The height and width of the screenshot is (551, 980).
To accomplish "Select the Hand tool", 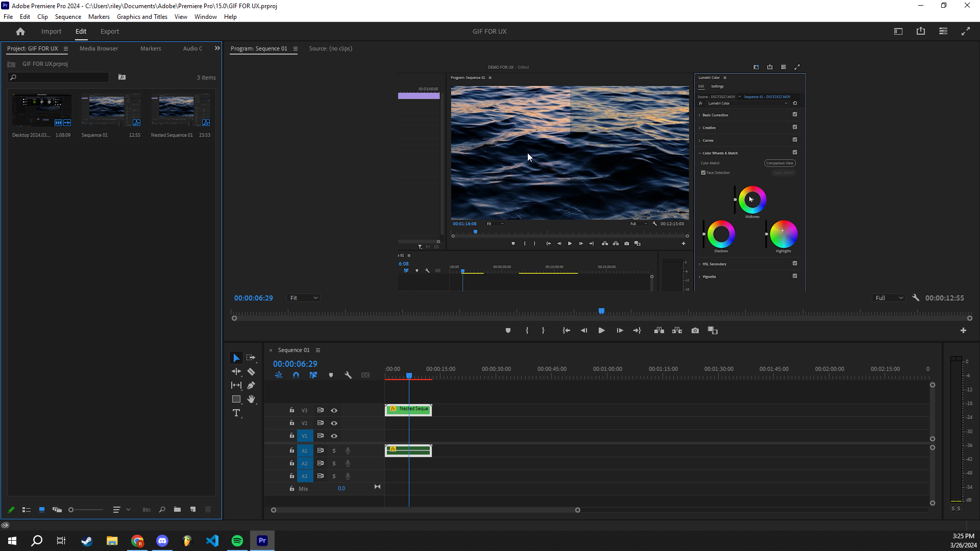I will tap(251, 399).
